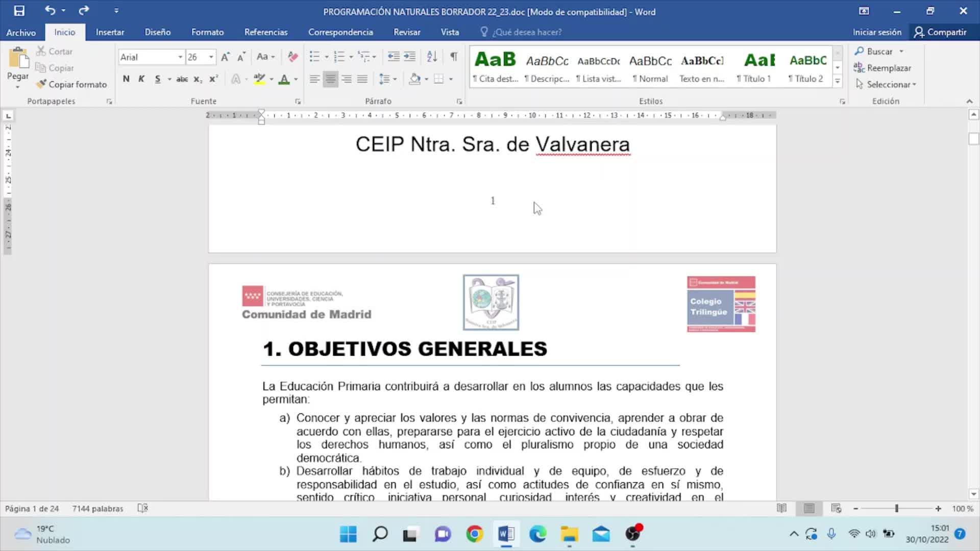Apply strikethrough text formatting

pos(182,79)
